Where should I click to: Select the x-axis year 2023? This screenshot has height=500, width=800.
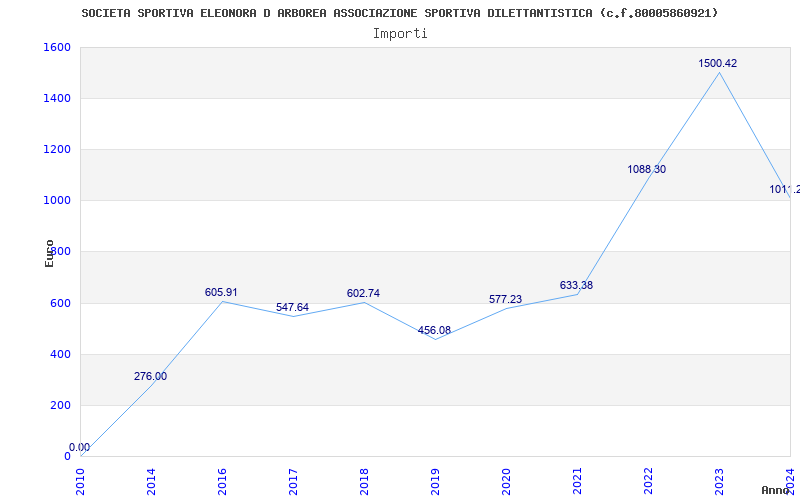719,482
